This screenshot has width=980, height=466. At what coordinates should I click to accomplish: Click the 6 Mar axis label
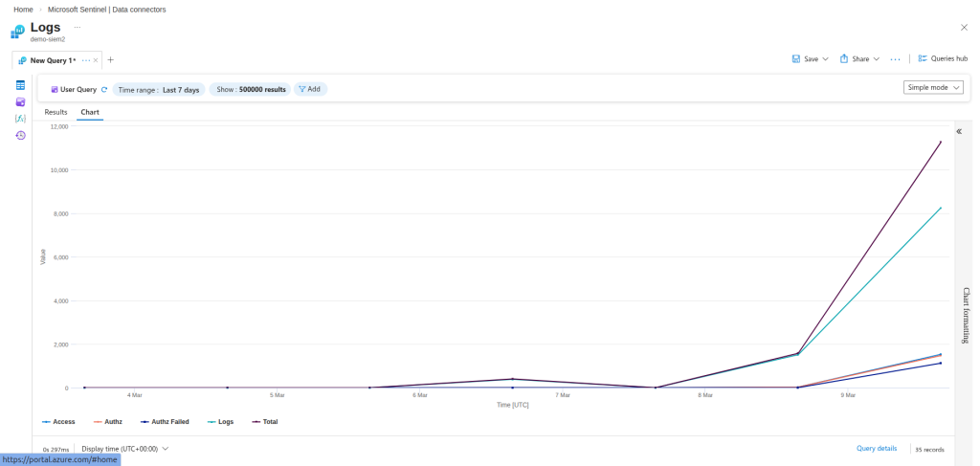[x=420, y=395]
